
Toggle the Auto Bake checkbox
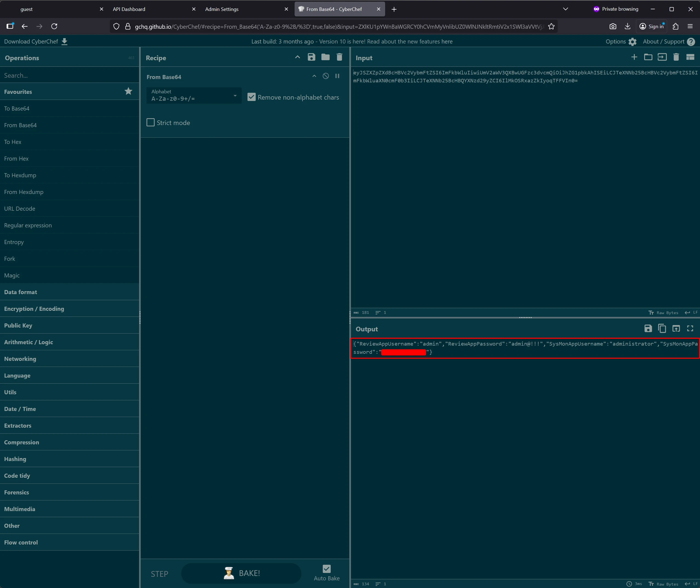tap(327, 569)
